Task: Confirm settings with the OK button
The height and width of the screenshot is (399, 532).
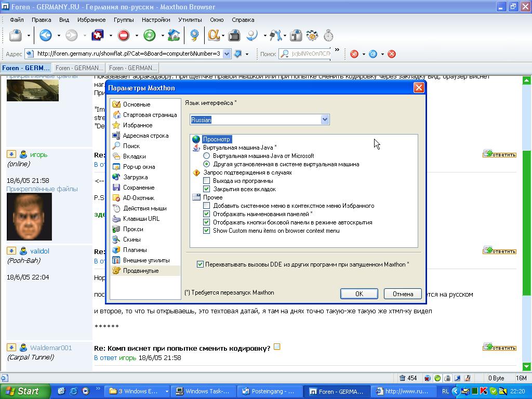Action: [x=359, y=294]
